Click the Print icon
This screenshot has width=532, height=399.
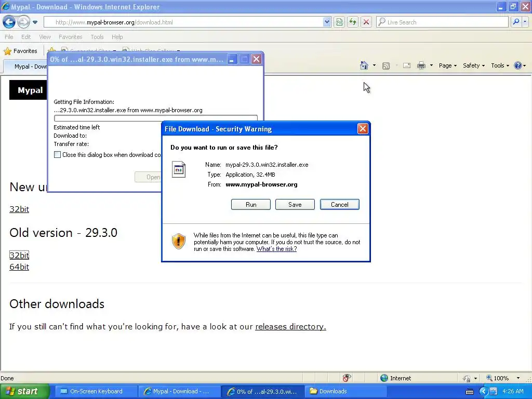(421, 65)
